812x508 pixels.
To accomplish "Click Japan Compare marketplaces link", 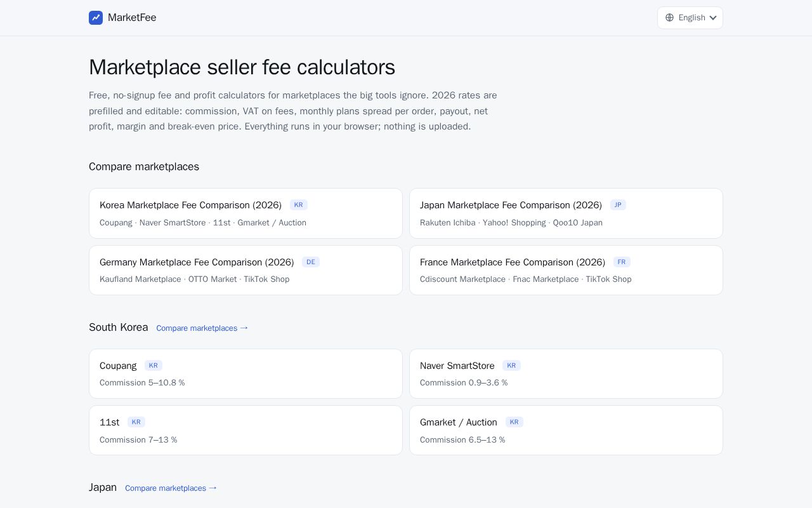I will coord(171,488).
